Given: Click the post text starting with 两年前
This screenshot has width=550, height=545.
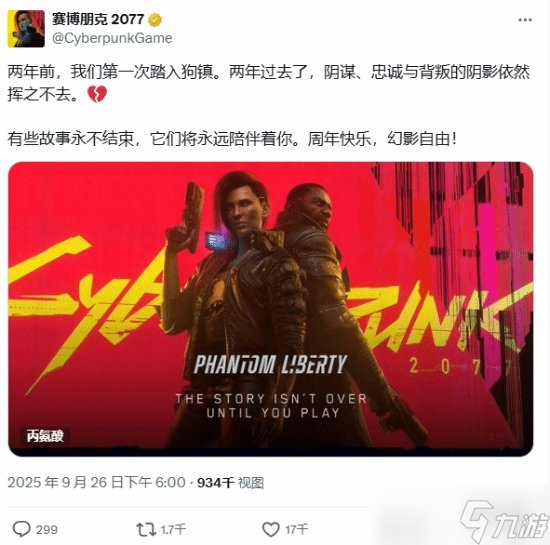Looking at the screenshot, I should [x=268, y=83].
